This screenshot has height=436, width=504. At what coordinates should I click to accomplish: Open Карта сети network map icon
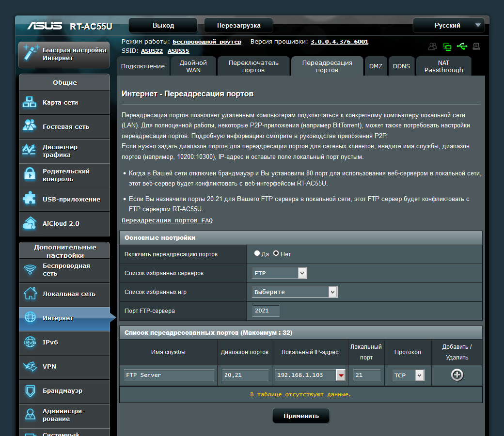[30, 102]
